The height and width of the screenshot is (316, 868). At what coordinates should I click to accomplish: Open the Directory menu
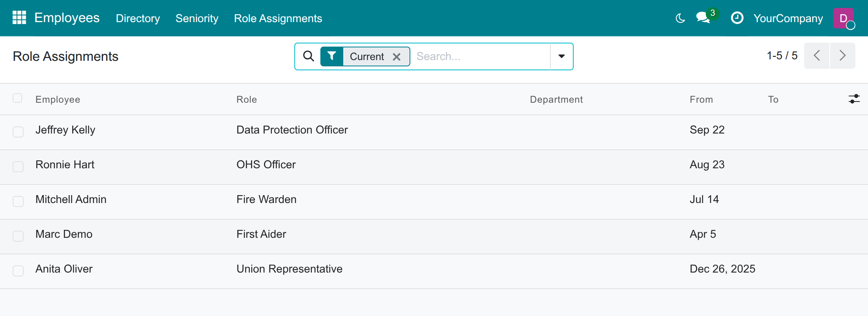click(x=138, y=19)
